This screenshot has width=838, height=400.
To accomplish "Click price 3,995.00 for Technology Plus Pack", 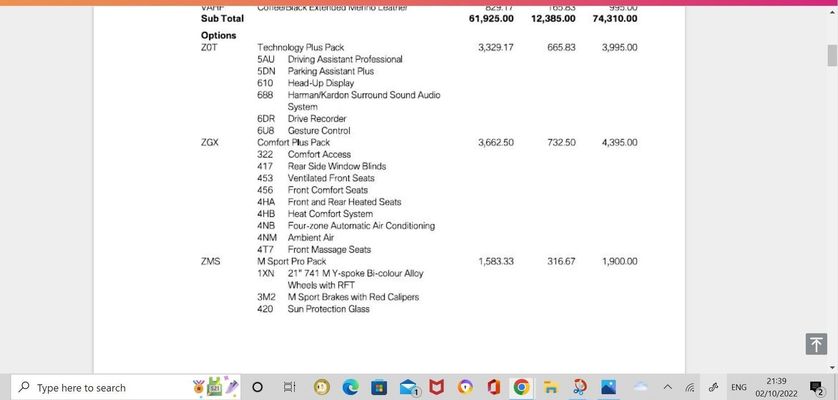I will coord(619,48).
